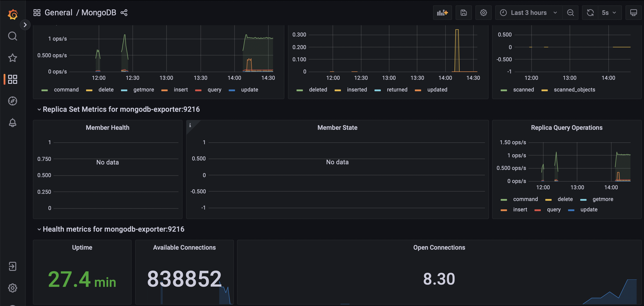Toggle the inserted series legend item

pyautogui.click(x=357, y=90)
